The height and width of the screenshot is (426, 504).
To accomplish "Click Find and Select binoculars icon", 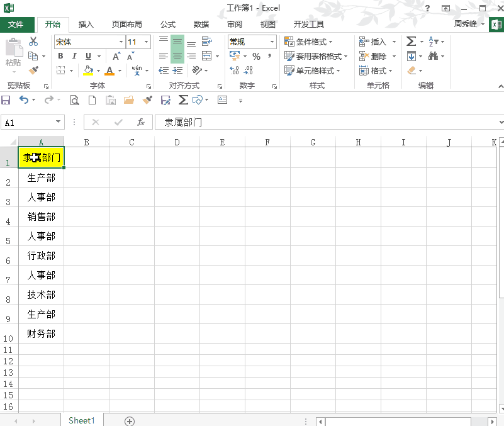I will [x=434, y=56].
